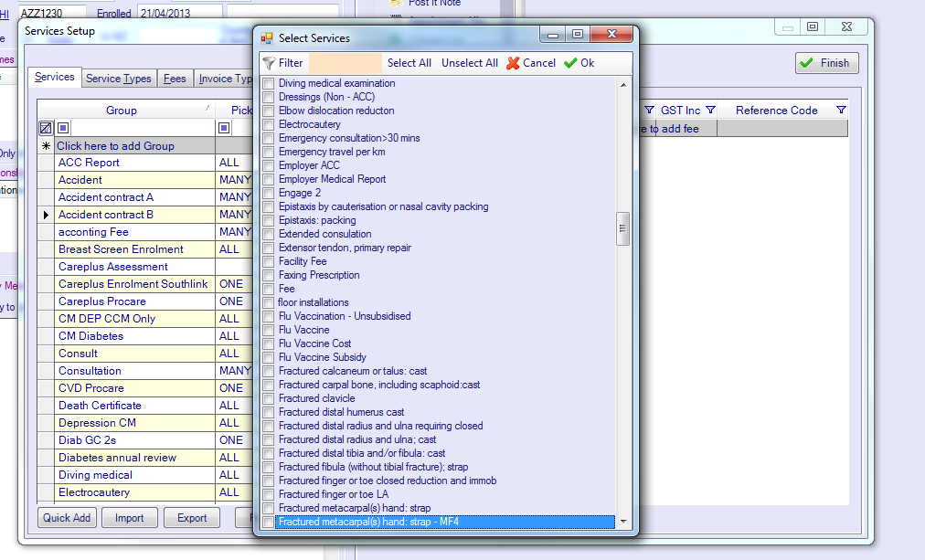Click the 'Emergency travel per km' list item
The image size is (925, 560).
click(x=332, y=152)
